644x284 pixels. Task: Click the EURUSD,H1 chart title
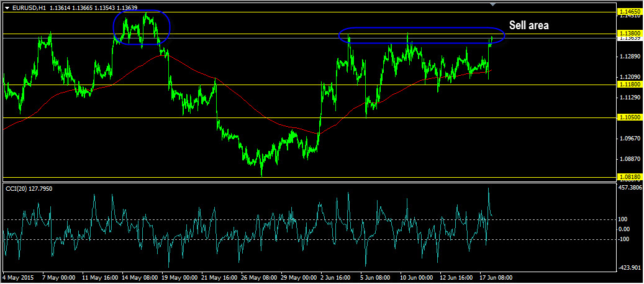[29, 7]
